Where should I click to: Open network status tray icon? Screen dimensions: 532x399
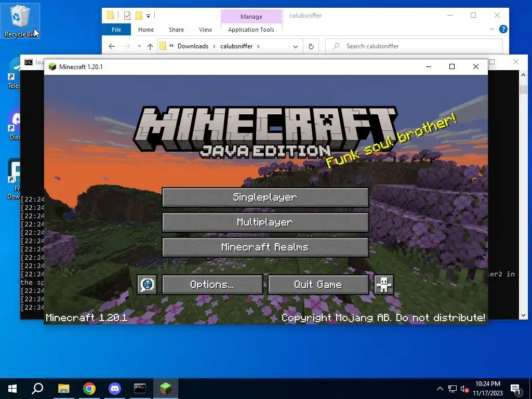[453, 389]
